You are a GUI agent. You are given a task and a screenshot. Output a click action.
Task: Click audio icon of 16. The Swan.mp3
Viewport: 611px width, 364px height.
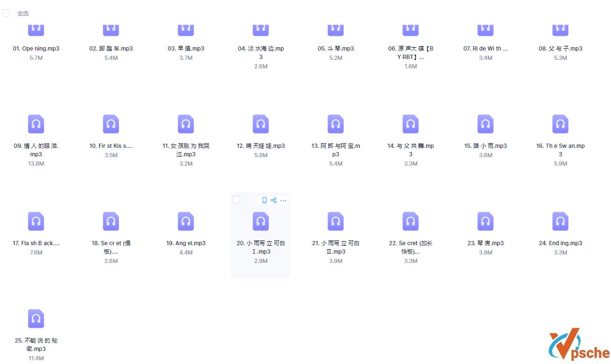(x=560, y=124)
